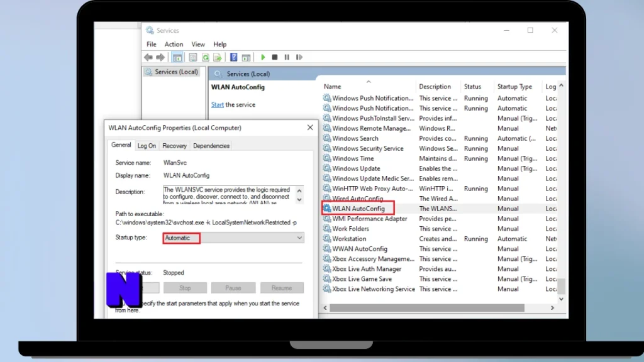The image size is (644, 362).
Task: Click Start the service link
Action: [x=217, y=105]
